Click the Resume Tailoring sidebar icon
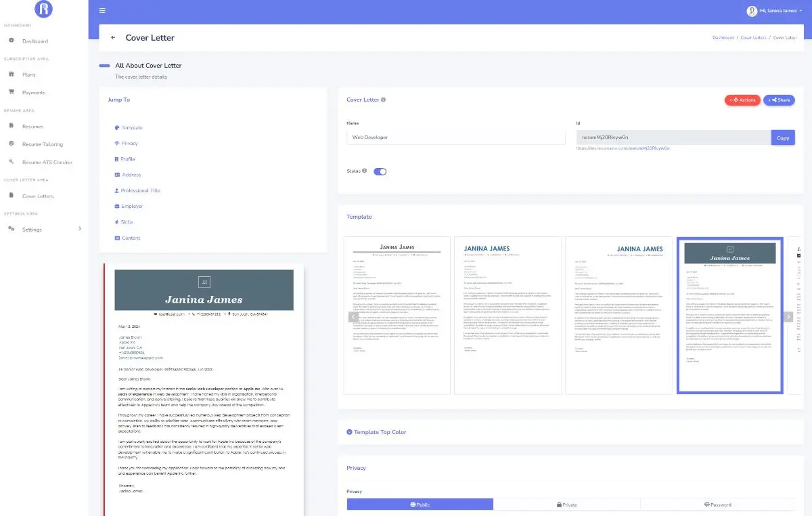 [12, 144]
